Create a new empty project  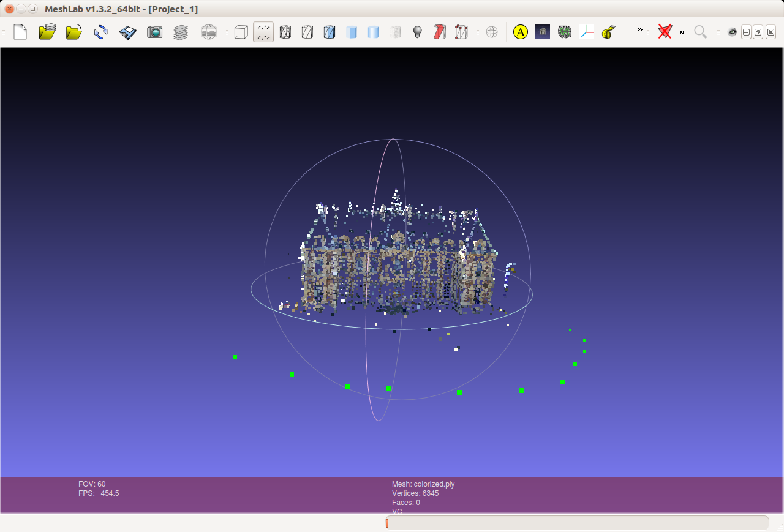pyautogui.click(x=20, y=32)
